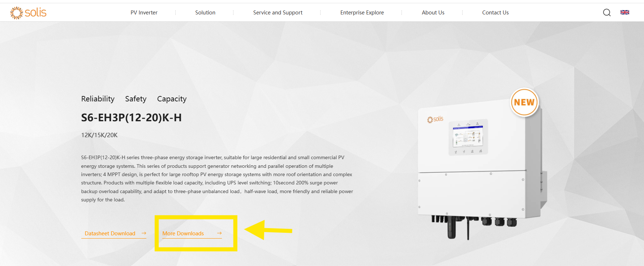
Task: Open the About Us menu
Action: click(433, 13)
